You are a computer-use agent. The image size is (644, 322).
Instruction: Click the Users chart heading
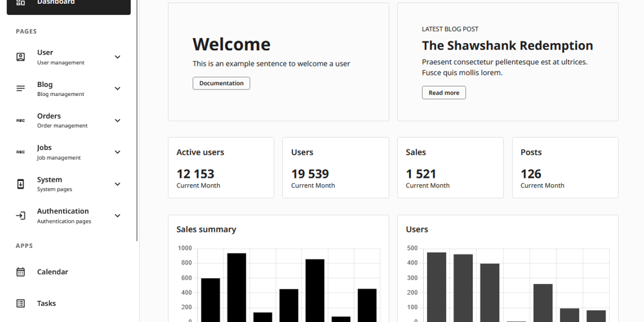pos(417,230)
